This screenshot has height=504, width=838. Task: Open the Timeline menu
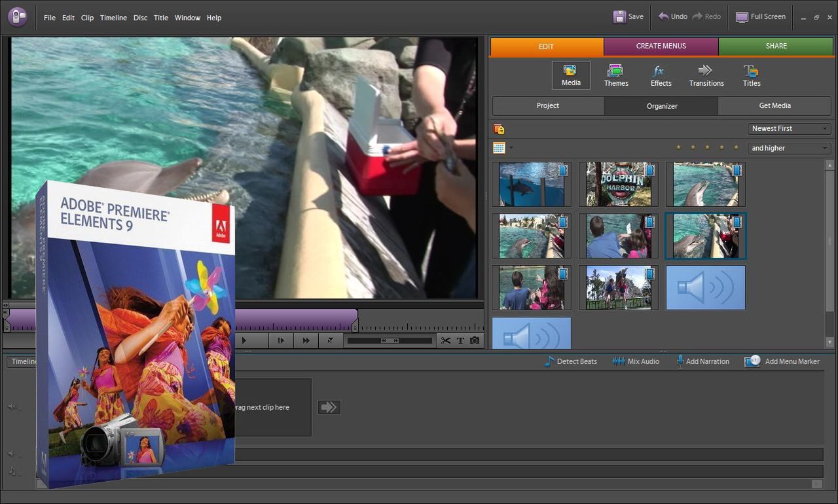click(113, 18)
